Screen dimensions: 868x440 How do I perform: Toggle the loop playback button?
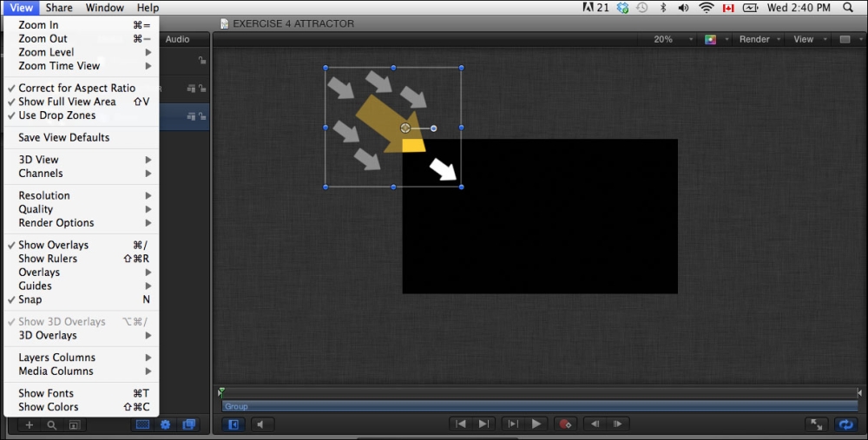click(x=844, y=424)
